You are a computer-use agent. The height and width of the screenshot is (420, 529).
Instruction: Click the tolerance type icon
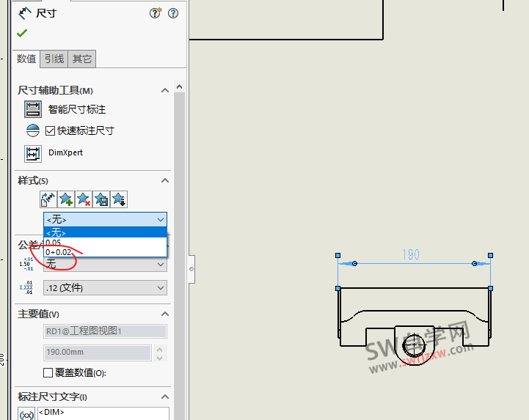pyautogui.click(x=26, y=264)
